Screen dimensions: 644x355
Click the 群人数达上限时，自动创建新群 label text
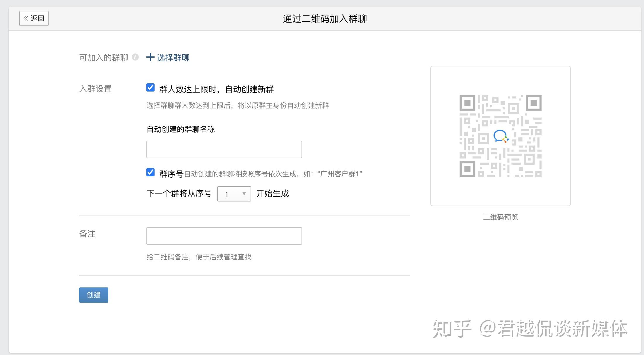pos(216,89)
